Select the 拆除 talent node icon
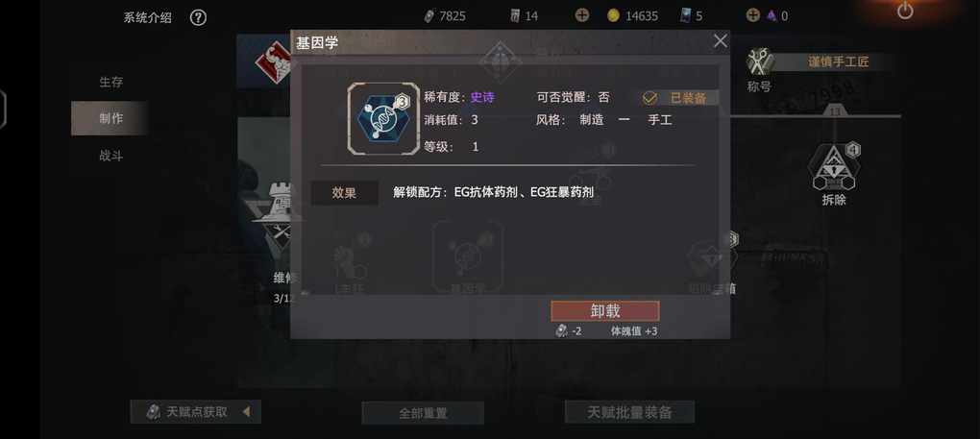 834,167
